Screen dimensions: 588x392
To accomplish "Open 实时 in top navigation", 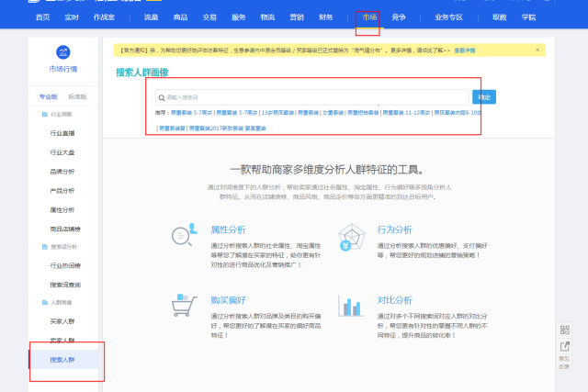I will click(x=72, y=17).
